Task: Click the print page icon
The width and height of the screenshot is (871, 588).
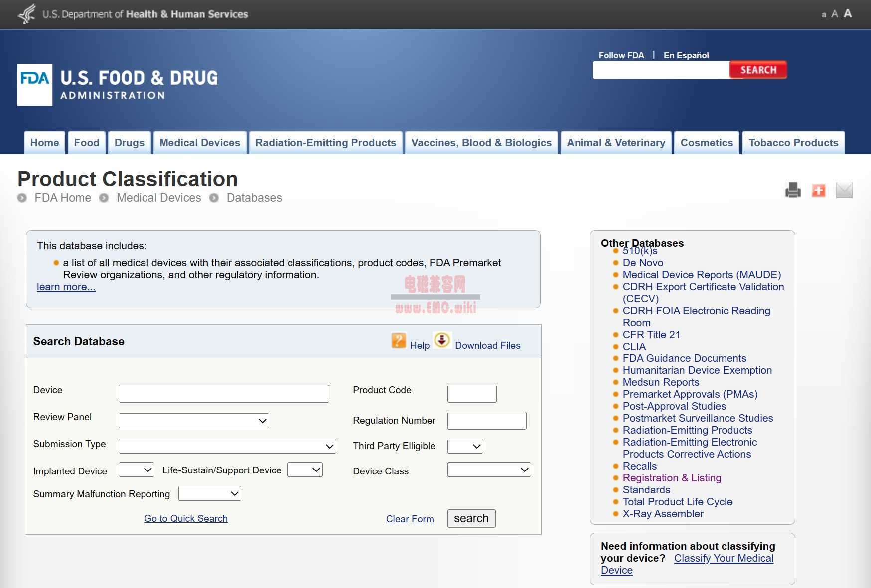Action: pos(793,190)
